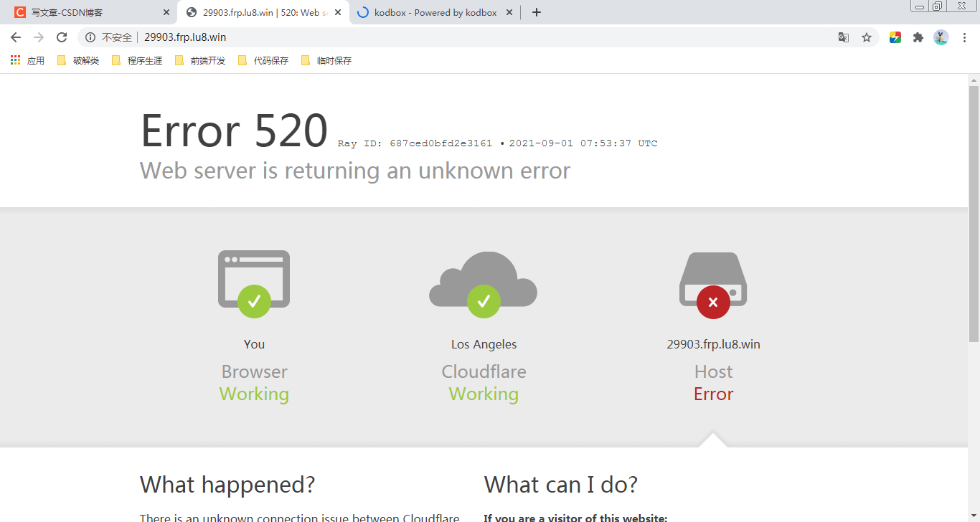Open a new browser tab
Image resolution: width=980 pixels, height=522 pixels.
pyautogui.click(x=537, y=12)
